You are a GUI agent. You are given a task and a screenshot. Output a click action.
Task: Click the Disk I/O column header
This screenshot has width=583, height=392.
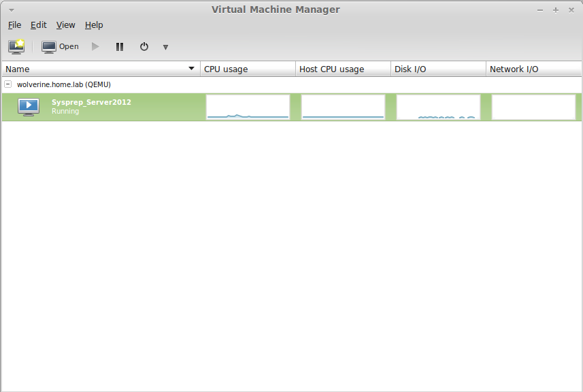438,69
